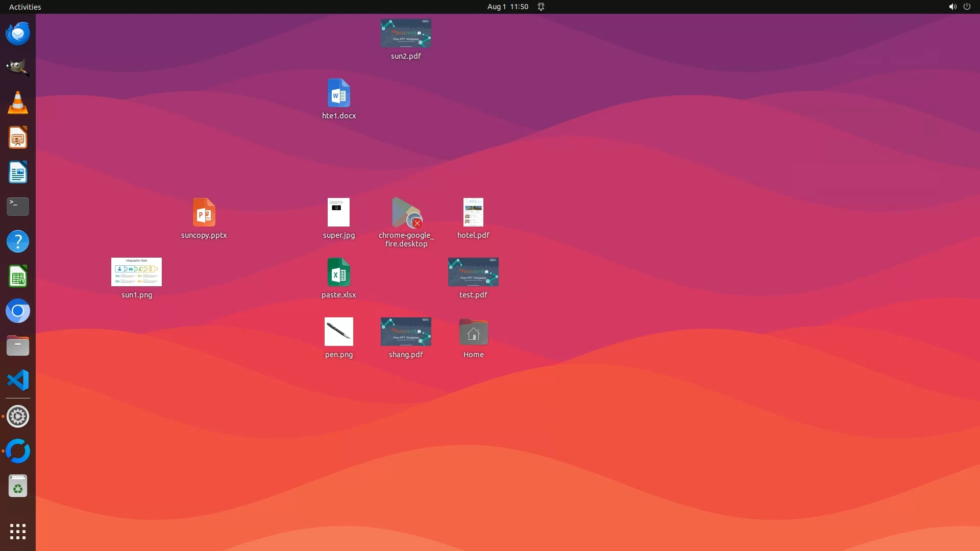Show Applications grid button
Viewport: 980px width, 551px height.
(x=18, y=532)
